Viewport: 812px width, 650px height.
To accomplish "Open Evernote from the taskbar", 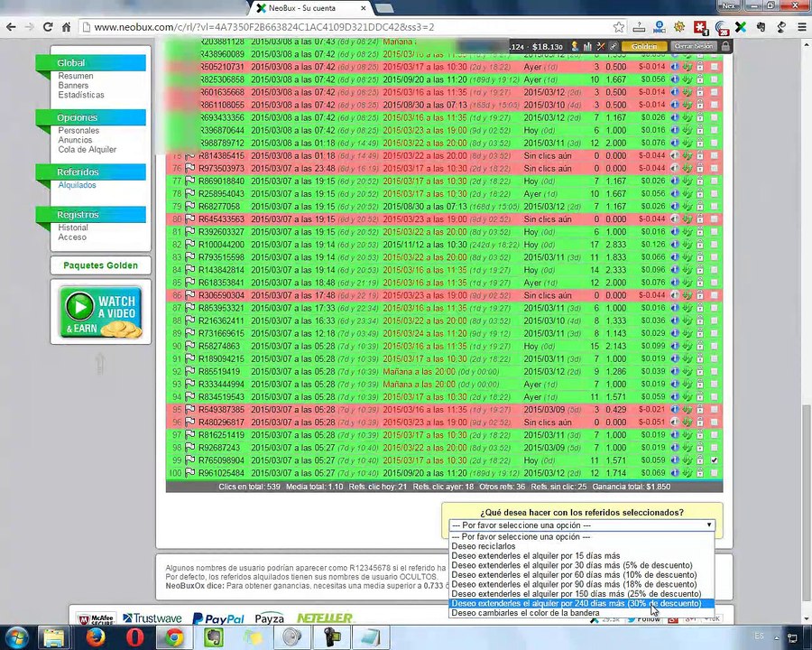I will click(x=213, y=637).
